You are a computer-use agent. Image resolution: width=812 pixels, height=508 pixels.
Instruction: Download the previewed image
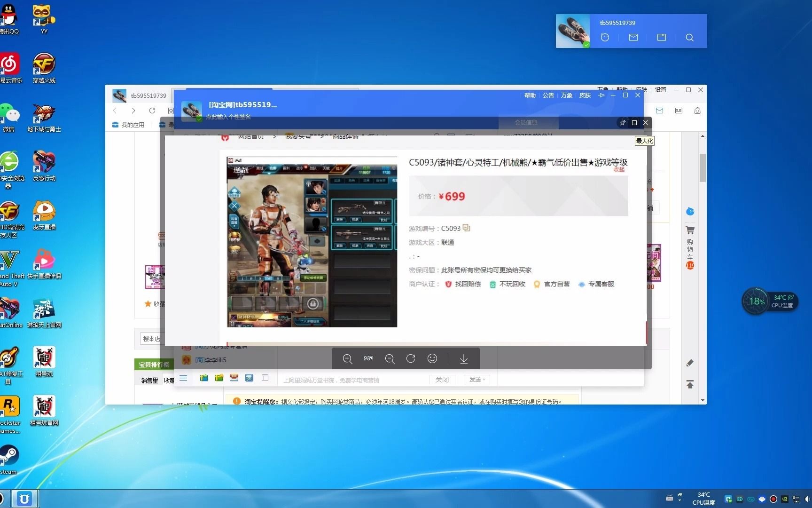tap(464, 359)
